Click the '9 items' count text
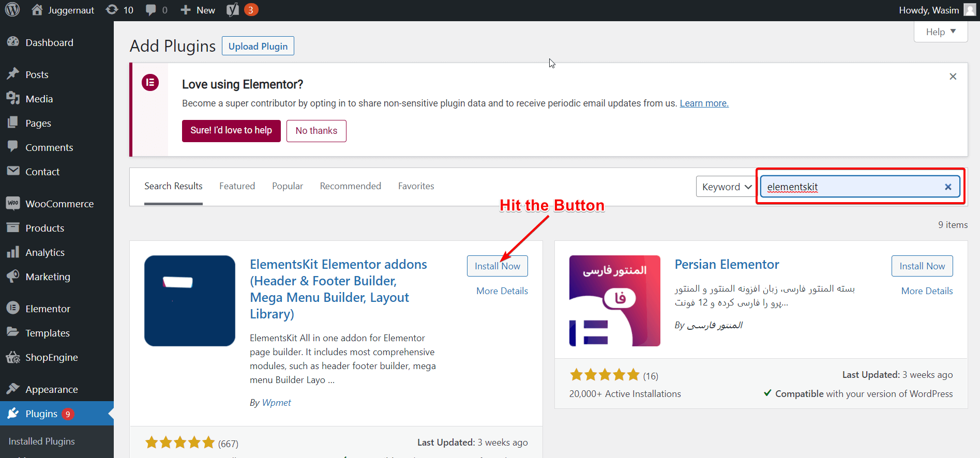This screenshot has width=980, height=458. (953, 225)
